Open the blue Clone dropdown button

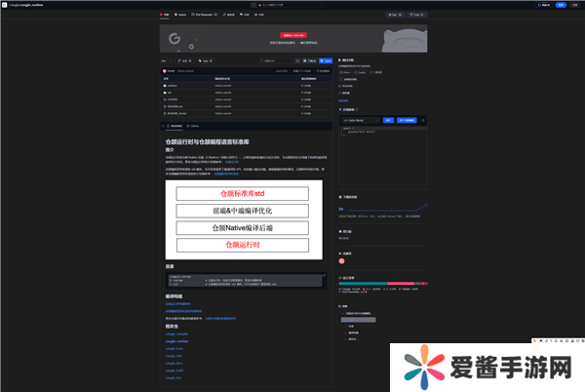point(326,60)
